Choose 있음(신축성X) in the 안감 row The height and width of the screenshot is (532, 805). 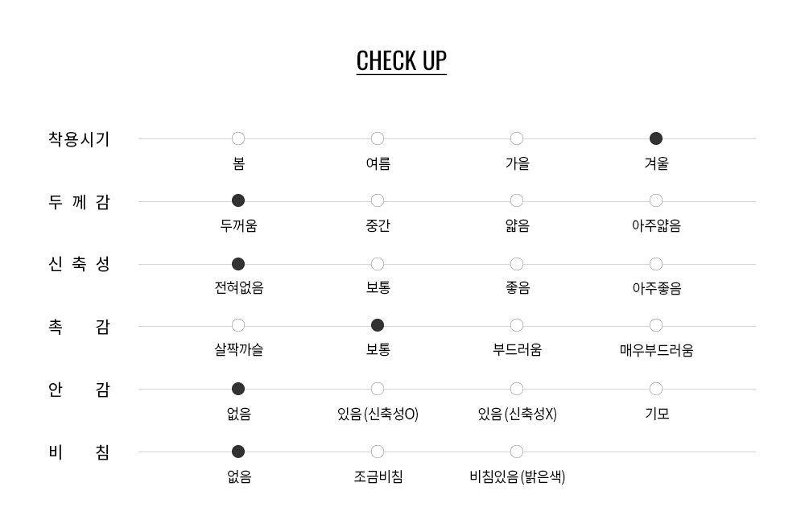tap(517, 389)
